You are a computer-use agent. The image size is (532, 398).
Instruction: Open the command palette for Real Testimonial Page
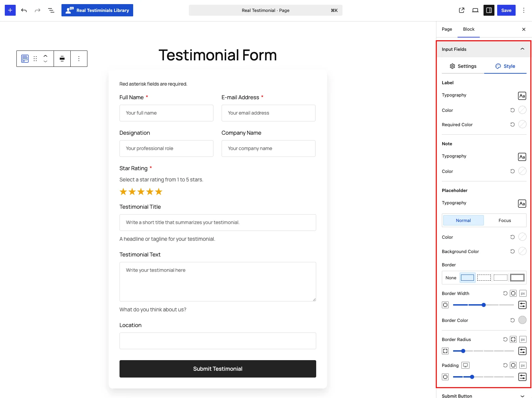266,10
